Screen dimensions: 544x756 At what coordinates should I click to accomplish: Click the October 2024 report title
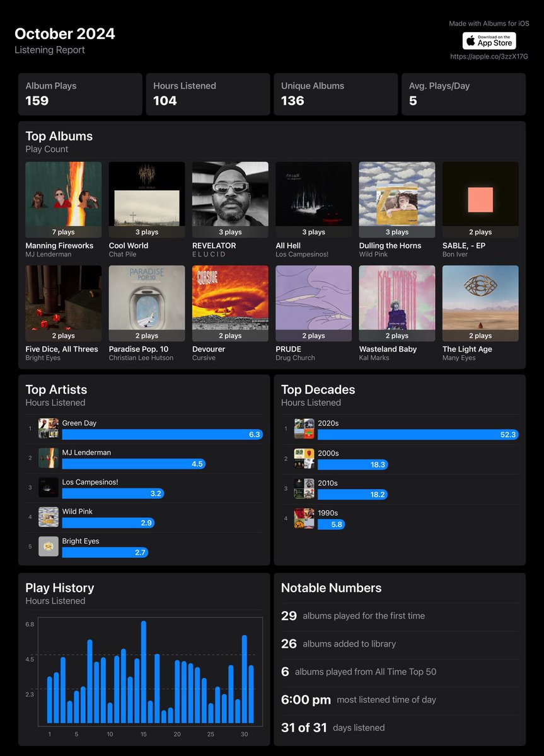pyautogui.click(x=65, y=34)
